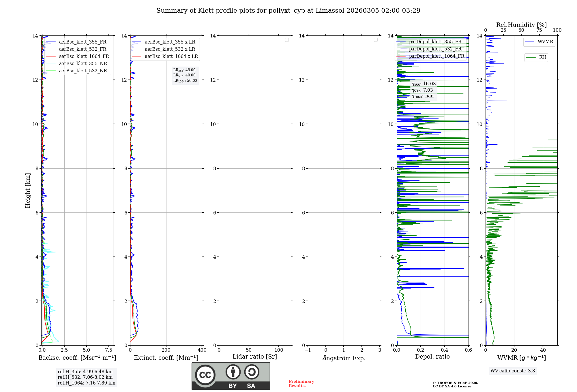Click the reference height info box
577x392 pixels.
(x=86, y=377)
